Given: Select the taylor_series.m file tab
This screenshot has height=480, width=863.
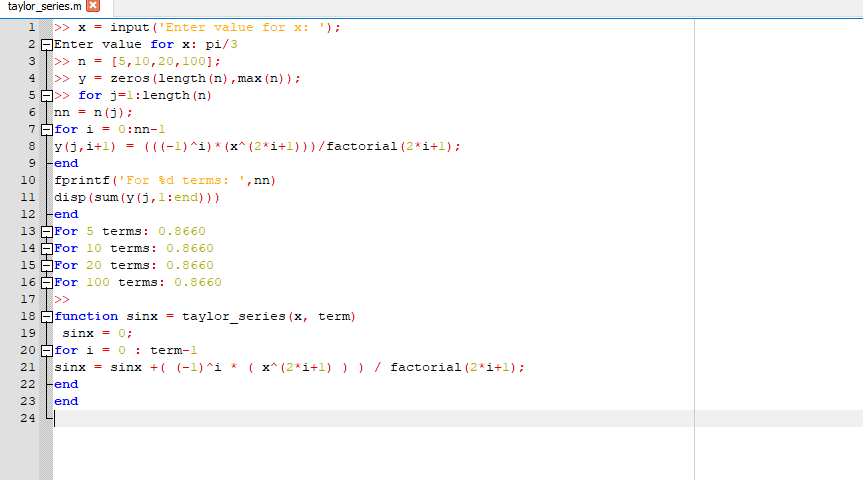Looking at the screenshot, I should (45, 7).
